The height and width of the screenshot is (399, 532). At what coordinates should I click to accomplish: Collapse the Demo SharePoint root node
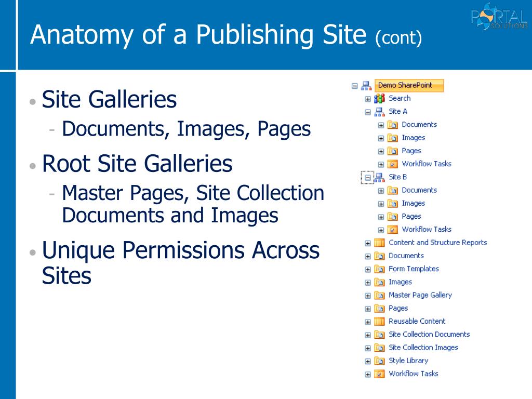(x=354, y=86)
